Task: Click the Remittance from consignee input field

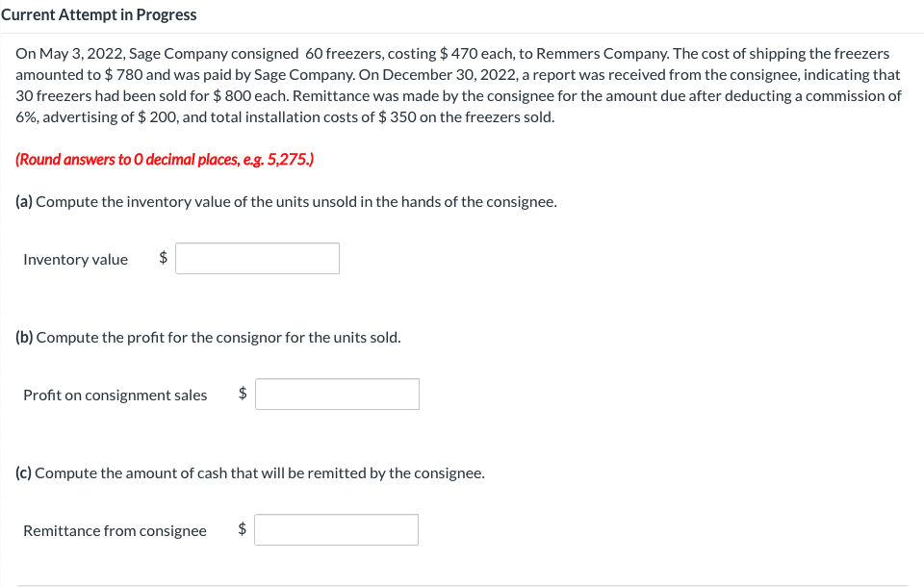Action: point(336,529)
